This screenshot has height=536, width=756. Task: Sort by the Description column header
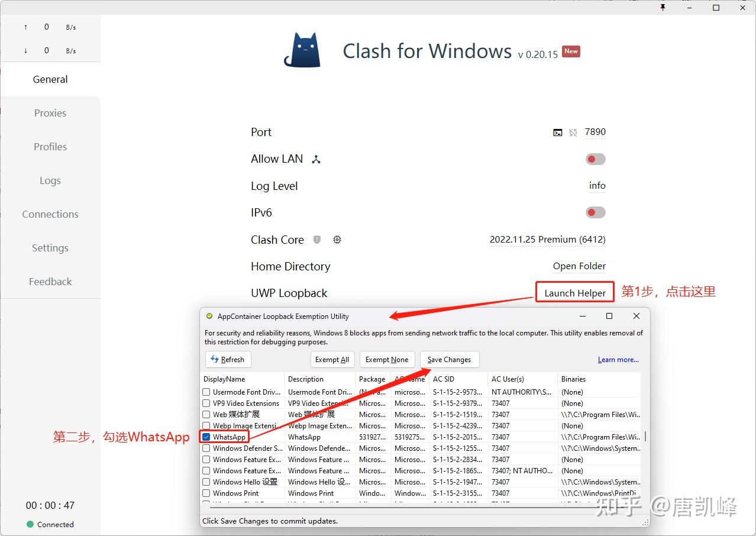click(x=320, y=379)
